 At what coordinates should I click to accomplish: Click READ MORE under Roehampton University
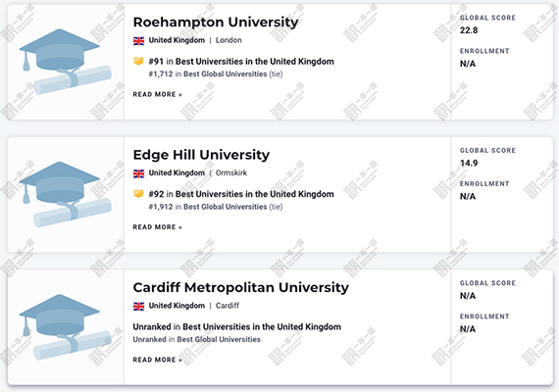[158, 94]
